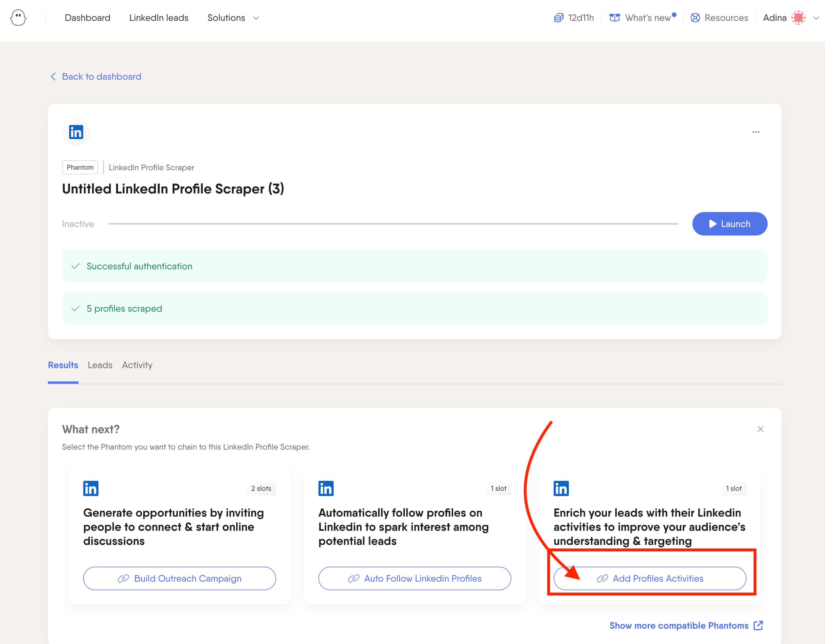Click the Inactive status text

tap(78, 224)
